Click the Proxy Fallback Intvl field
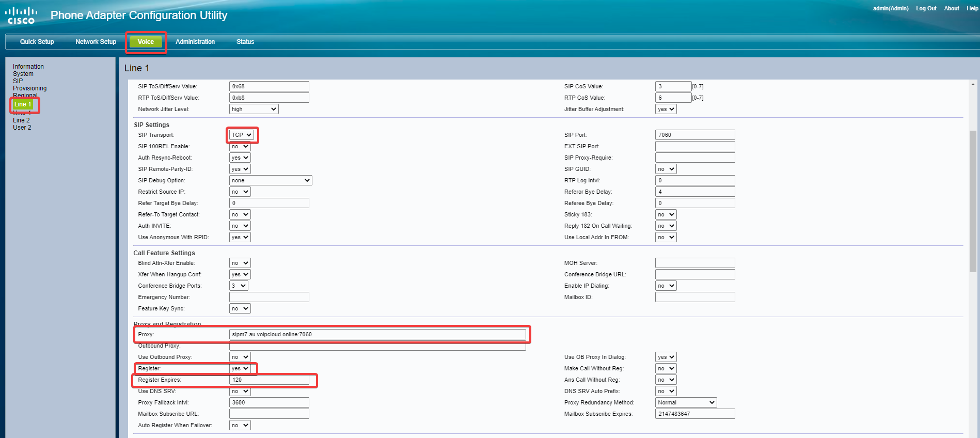The width and height of the screenshot is (980, 438). coord(269,402)
